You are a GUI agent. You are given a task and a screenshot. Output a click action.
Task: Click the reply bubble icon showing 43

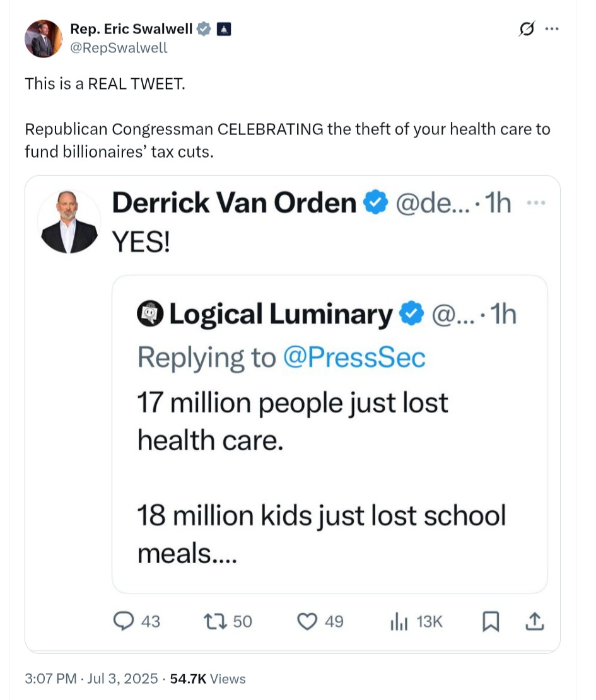[x=122, y=622]
